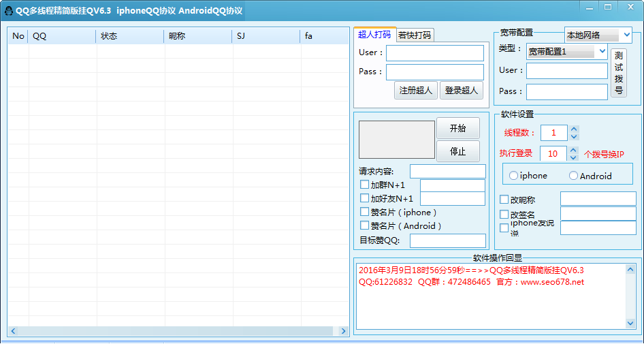Image resolution: width=644 pixels, height=359 pixels.
Task: Select the Android radio button
Action: coord(573,175)
